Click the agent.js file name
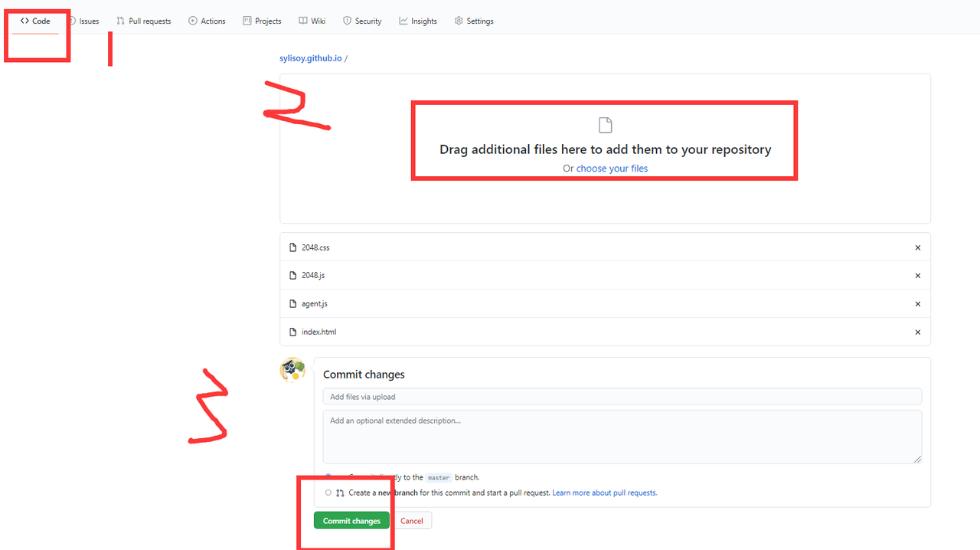This screenshot has height=550, width=980. (x=315, y=303)
